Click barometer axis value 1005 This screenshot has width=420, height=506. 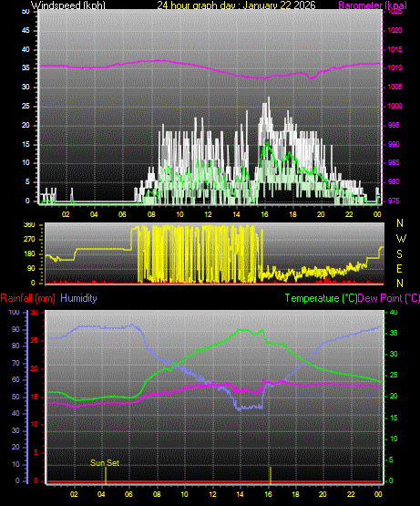coord(394,88)
